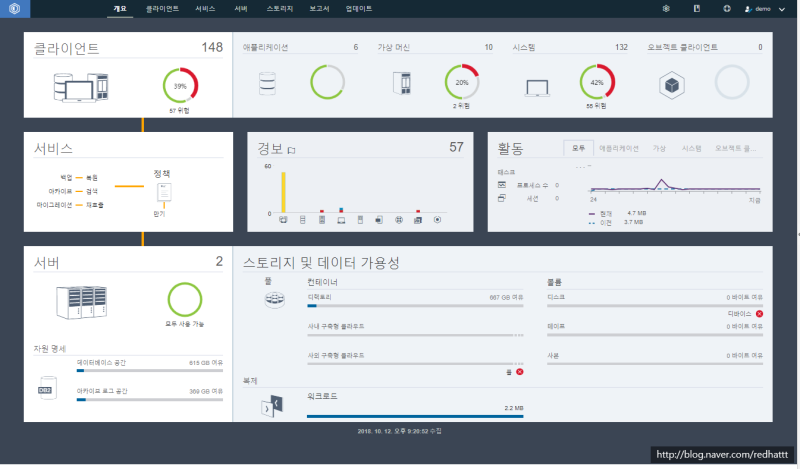The width and height of the screenshot is (800, 469).
Task: Click the settings gear icon in top bar
Action: [666, 9]
